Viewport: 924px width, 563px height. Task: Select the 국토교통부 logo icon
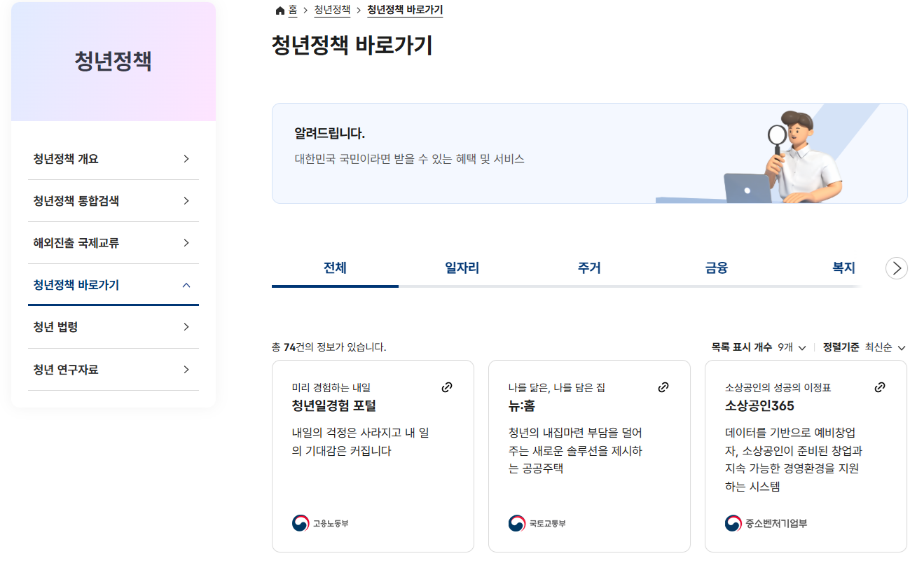[x=516, y=522]
